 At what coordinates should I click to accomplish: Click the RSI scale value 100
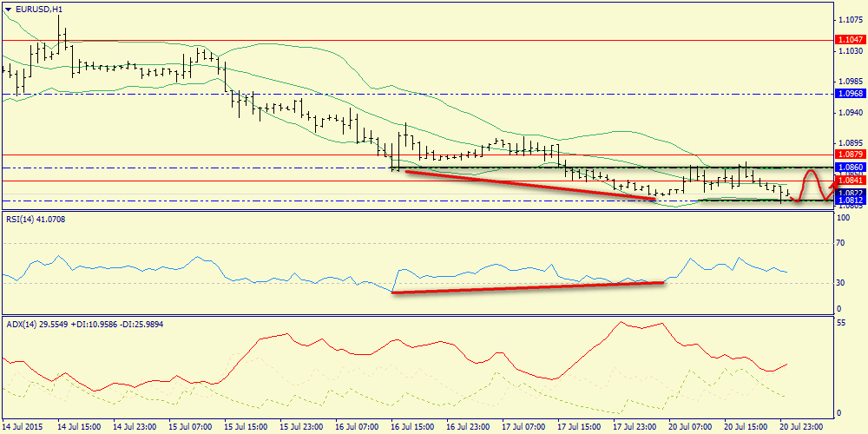(x=845, y=219)
